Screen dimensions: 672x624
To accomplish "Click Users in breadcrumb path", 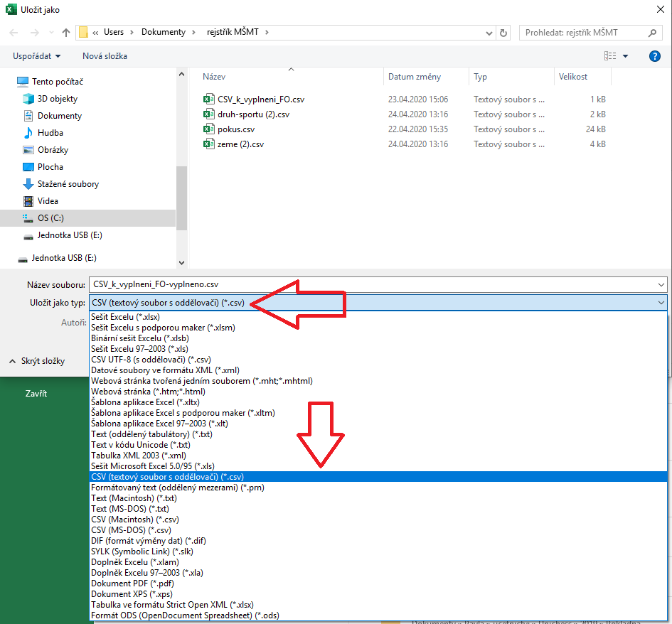I will tap(114, 32).
